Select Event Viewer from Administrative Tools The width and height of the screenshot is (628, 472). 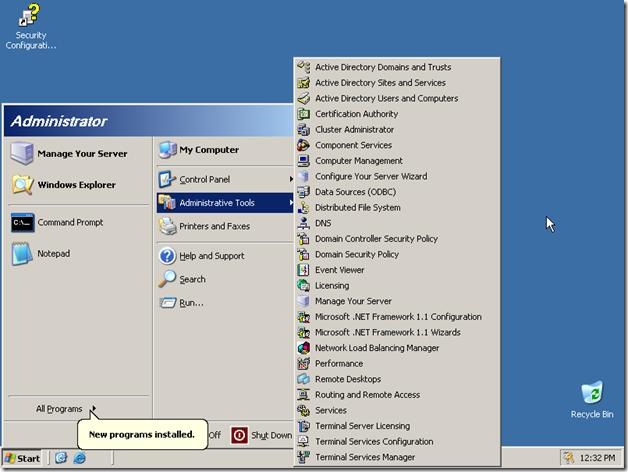click(x=339, y=270)
